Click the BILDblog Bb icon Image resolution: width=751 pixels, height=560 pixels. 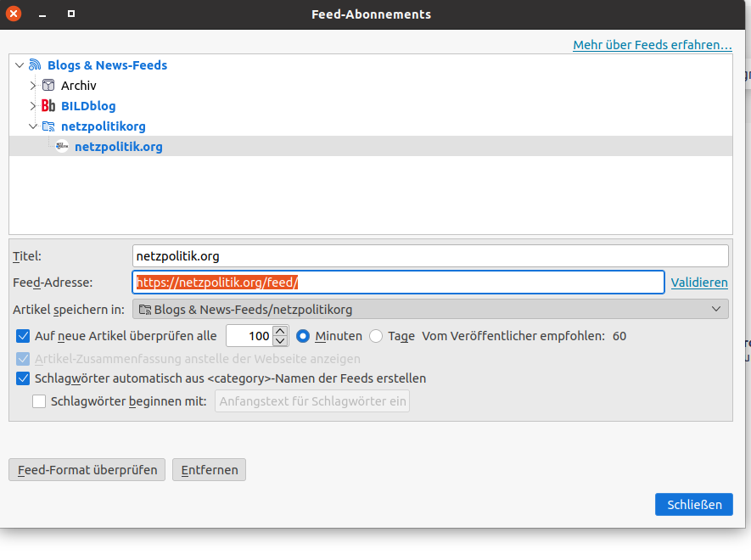[48, 105]
